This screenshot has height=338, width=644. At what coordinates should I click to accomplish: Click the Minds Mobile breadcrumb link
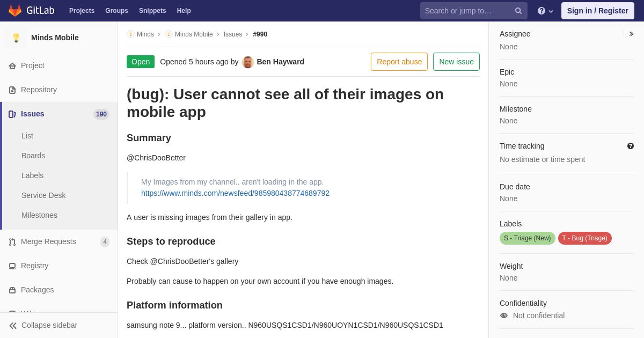[194, 34]
